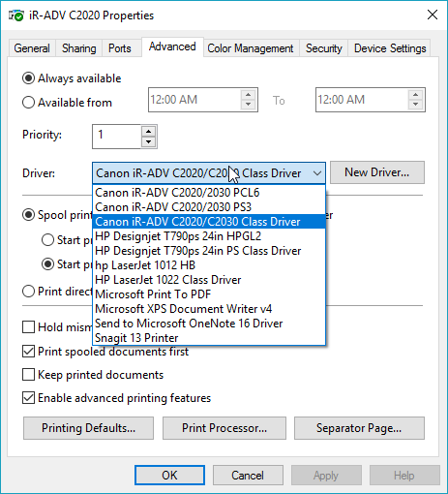Image resolution: width=448 pixels, height=494 pixels.
Task: Uncheck Print spooled documents first
Action: click(x=28, y=352)
